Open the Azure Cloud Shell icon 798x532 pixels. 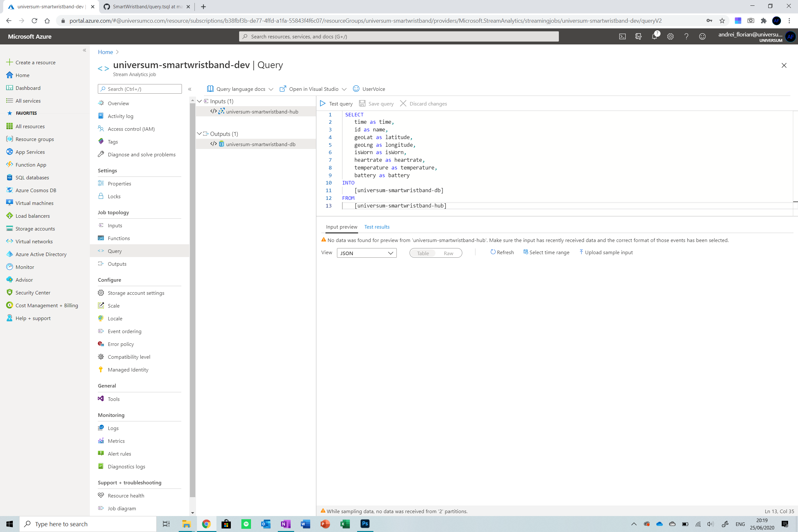click(x=622, y=36)
